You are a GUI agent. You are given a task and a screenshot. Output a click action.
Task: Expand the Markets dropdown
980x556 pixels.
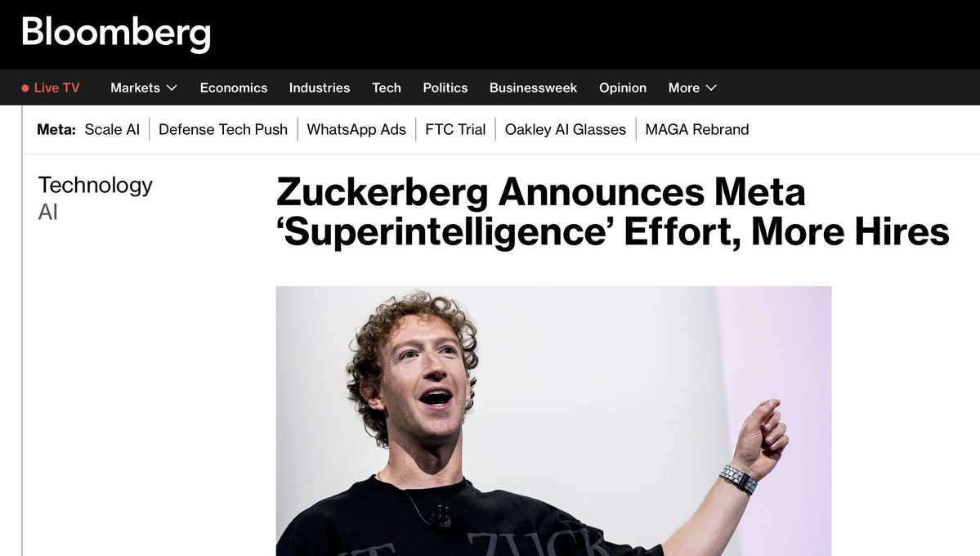tap(143, 87)
